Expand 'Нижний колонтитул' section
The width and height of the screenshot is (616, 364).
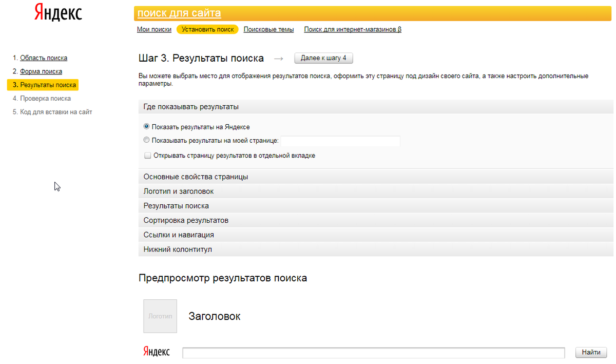(376, 250)
